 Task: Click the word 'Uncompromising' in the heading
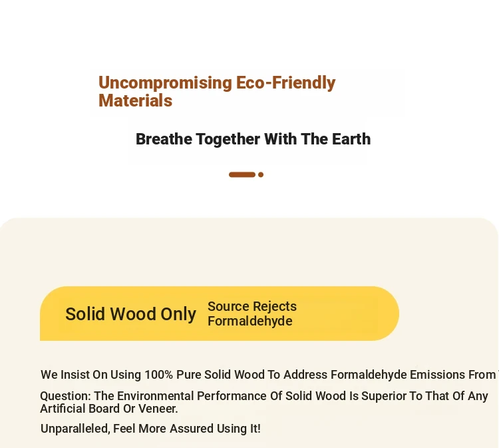[x=165, y=83]
